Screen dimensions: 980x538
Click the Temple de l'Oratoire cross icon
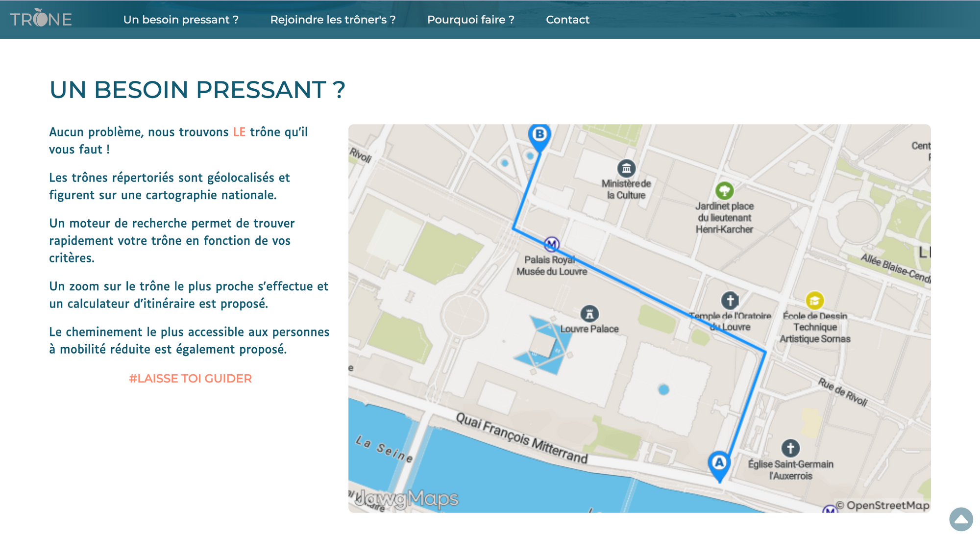[x=730, y=301]
